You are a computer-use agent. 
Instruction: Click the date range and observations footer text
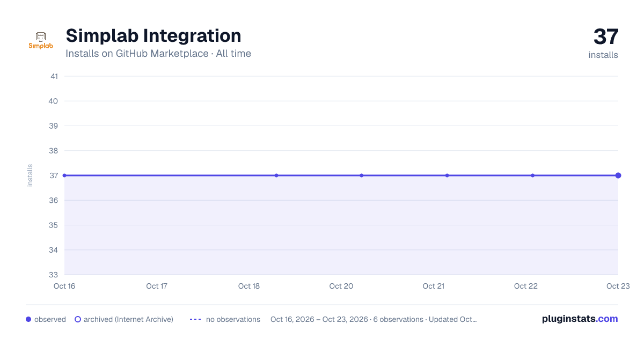coord(374,319)
